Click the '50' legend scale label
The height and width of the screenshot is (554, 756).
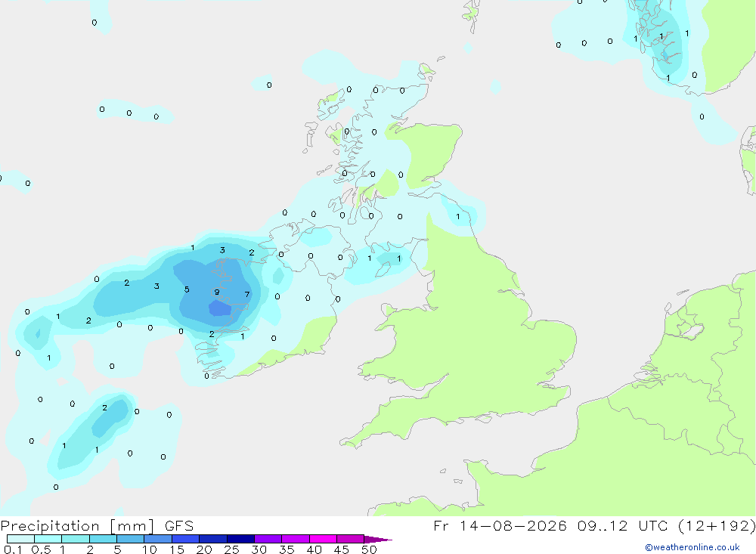coord(370,549)
